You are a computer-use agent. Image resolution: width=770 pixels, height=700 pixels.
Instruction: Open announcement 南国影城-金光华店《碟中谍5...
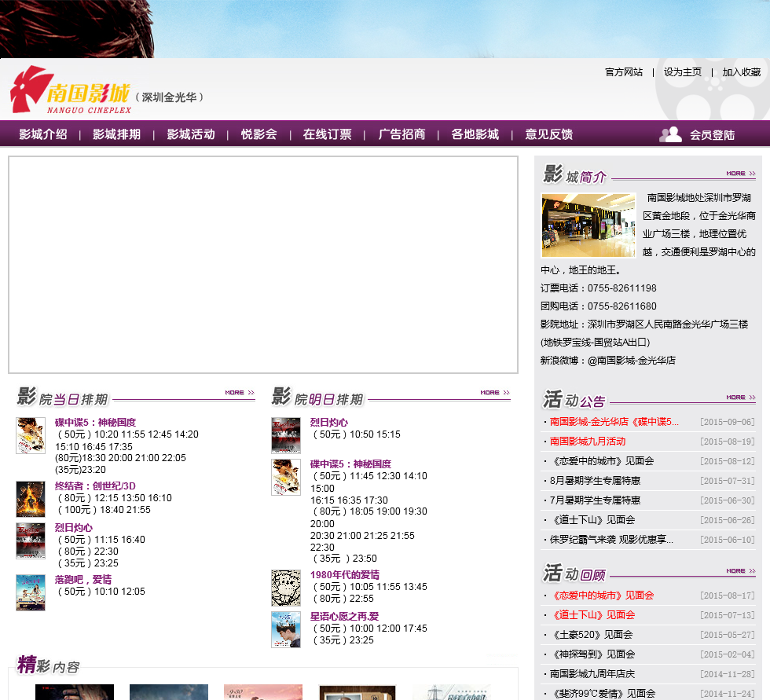pyautogui.click(x=614, y=422)
